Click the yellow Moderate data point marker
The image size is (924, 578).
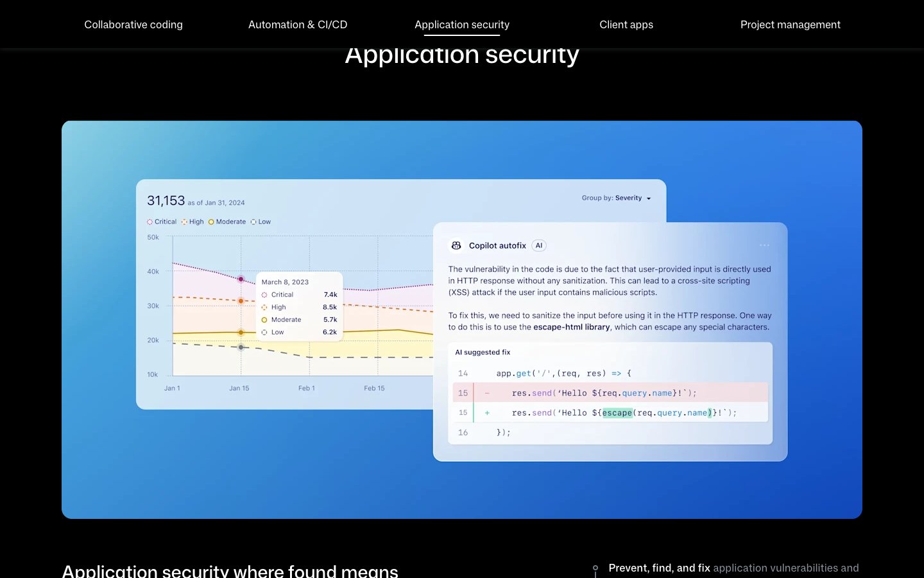(x=241, y=332)
